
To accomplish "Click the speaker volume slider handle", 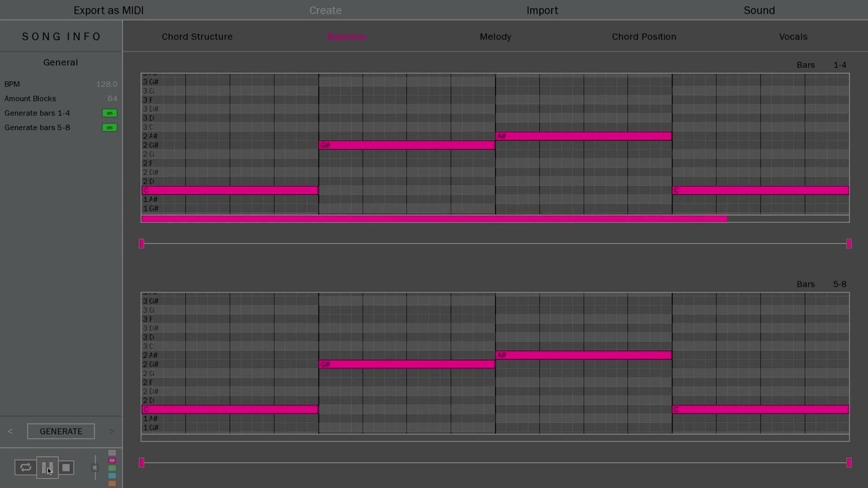I will tap(95, 468).
